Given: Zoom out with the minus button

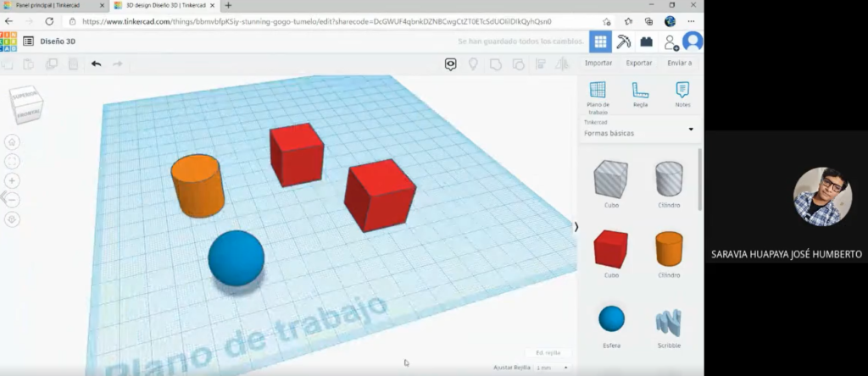Looking at the screenshot, I should (12, 200).
